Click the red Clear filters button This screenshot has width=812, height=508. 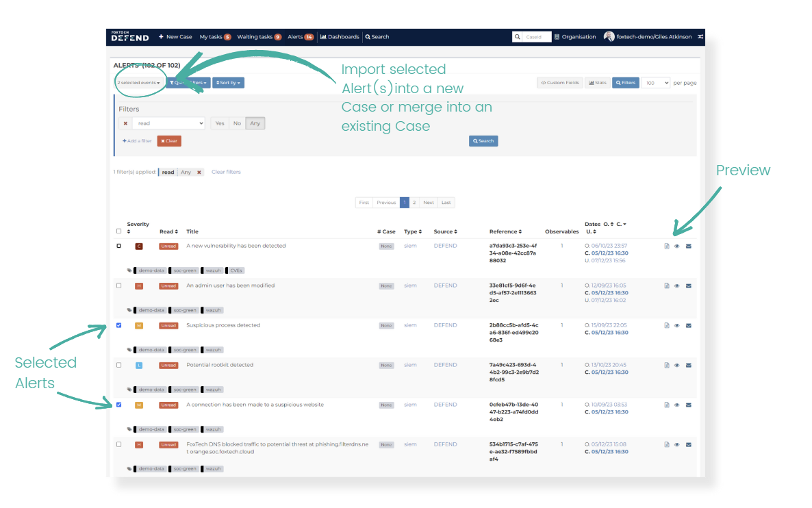tap(169, 141)
